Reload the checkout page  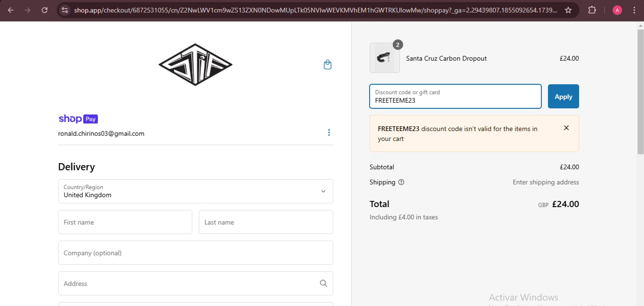coord(45,10)
